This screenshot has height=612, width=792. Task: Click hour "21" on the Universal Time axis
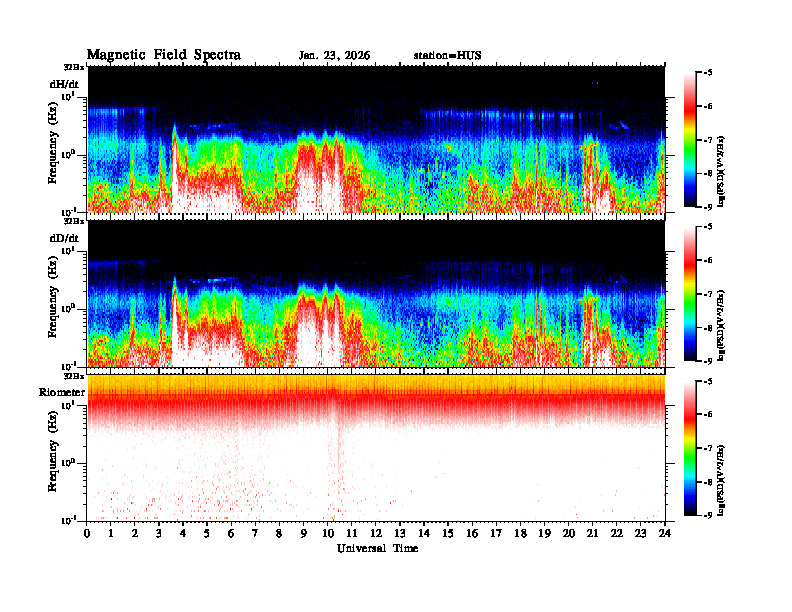(592, 533)
